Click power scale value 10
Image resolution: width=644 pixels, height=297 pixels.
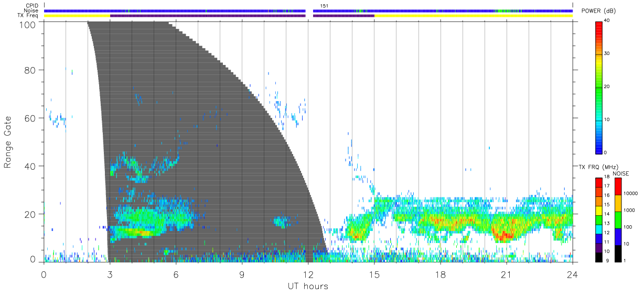pyautogui.click(x=608, y=119)
